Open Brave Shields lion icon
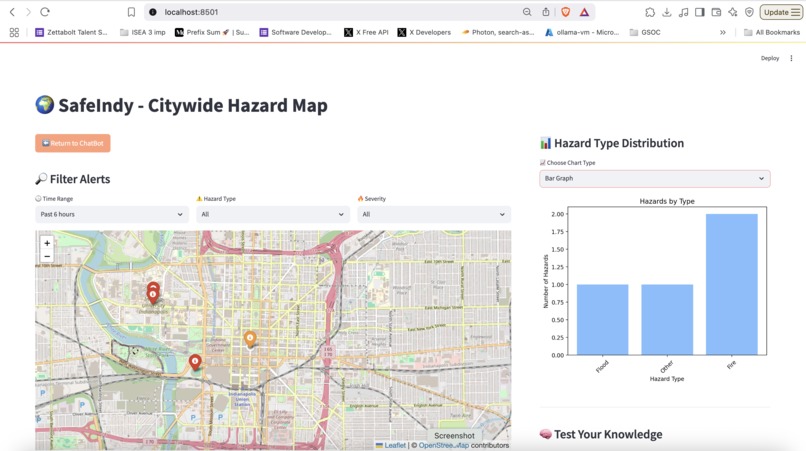 tap(565, 12)
